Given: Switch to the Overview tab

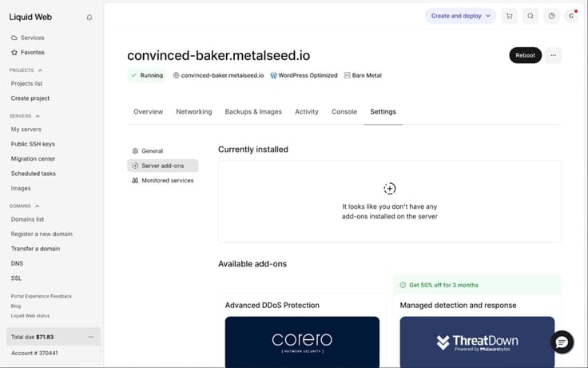Looking at the screenshot, I should tap(148, 111).
